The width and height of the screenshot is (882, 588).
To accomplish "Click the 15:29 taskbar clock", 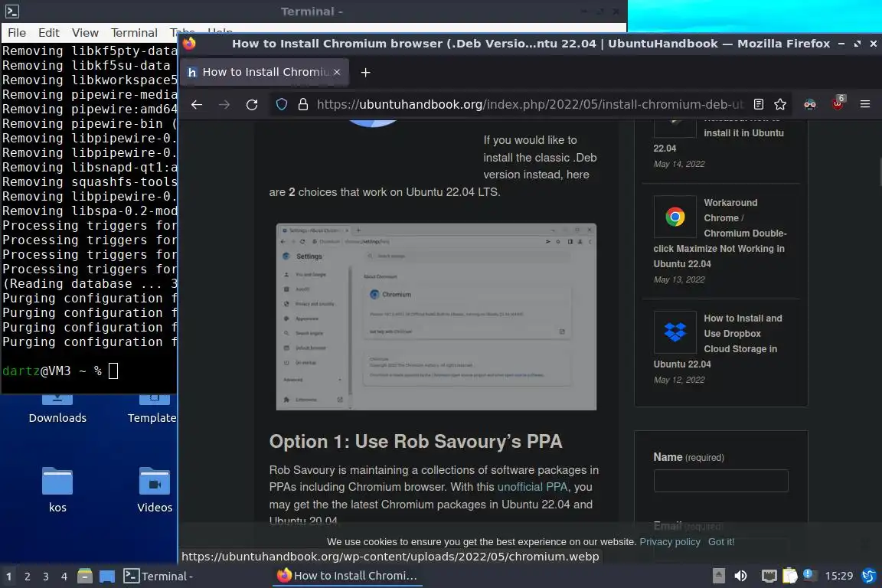I will point(838,576).
